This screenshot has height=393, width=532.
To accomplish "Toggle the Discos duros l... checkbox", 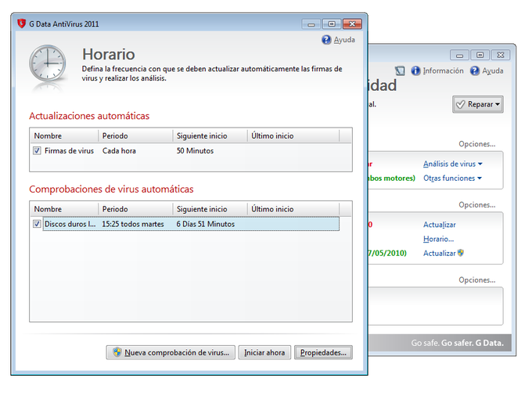I will (37, 224).
